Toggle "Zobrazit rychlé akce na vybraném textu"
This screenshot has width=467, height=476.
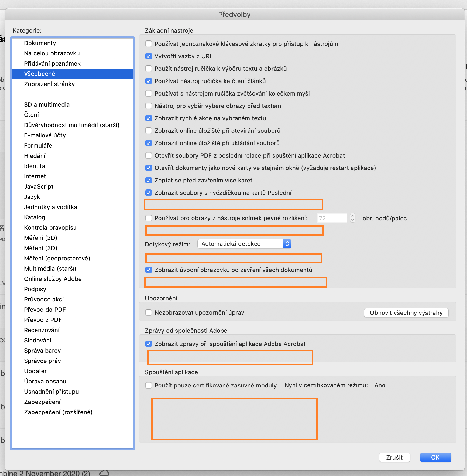(x=149, y=118)
